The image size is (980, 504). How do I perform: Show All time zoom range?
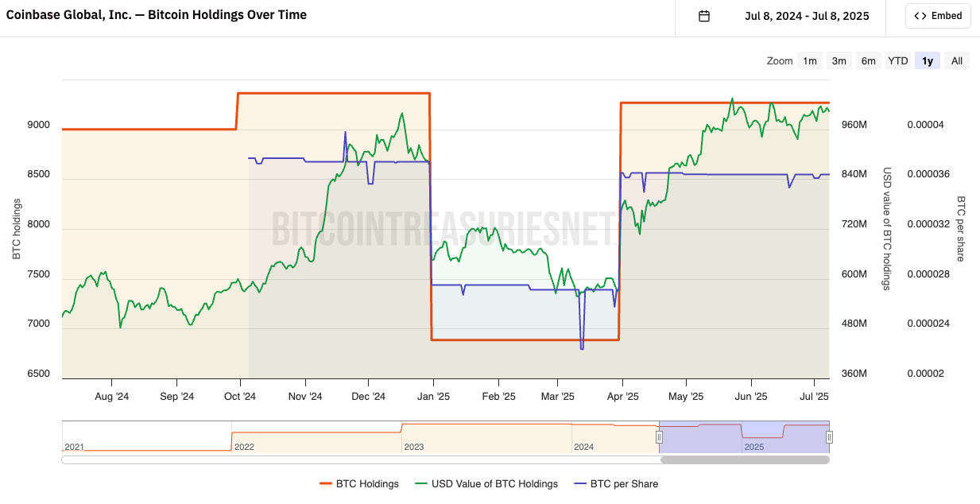pos(957,61)
